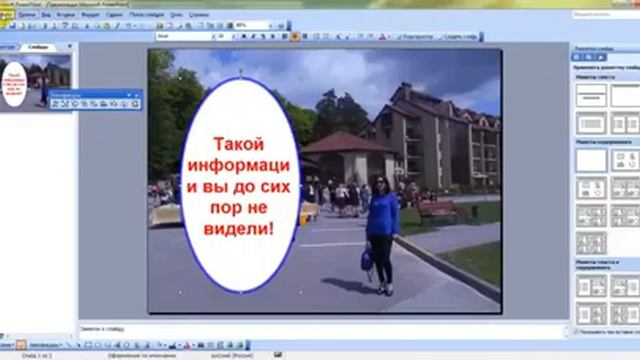Insert a WordArt object
Screen dimensions: 640x360
[118, 346]
